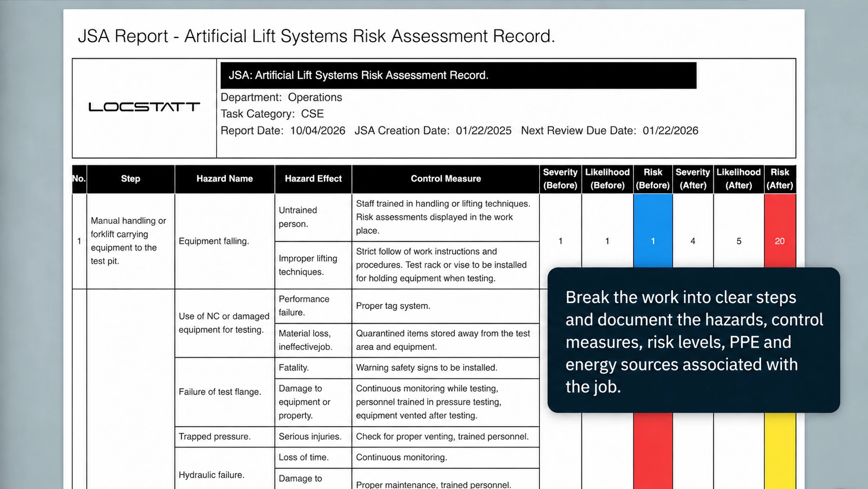868x489 pixels.
Task: Click the 'Untrained person.' effect cell
Action: 313,217
